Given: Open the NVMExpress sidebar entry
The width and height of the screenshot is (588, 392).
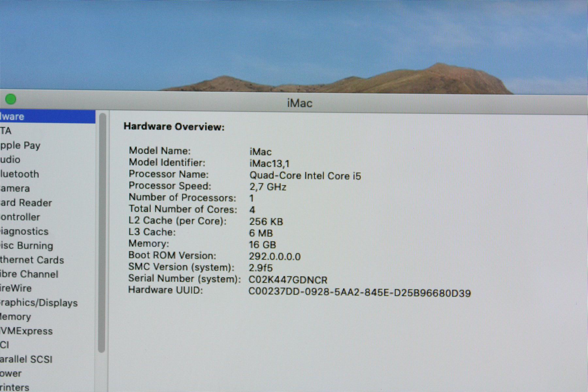Looking at the screenshot, I should click(x=26, y=331).
